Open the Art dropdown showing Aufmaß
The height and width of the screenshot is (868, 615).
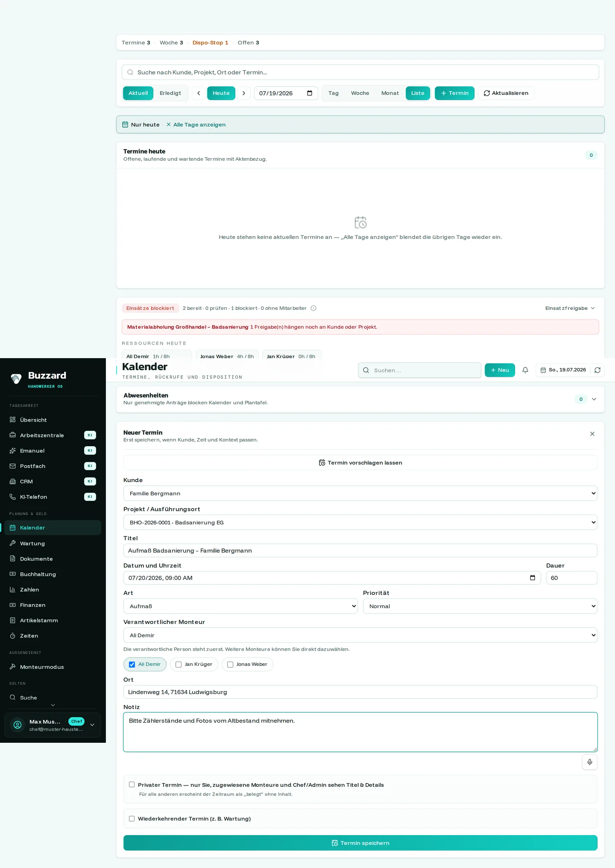point(240,606)
